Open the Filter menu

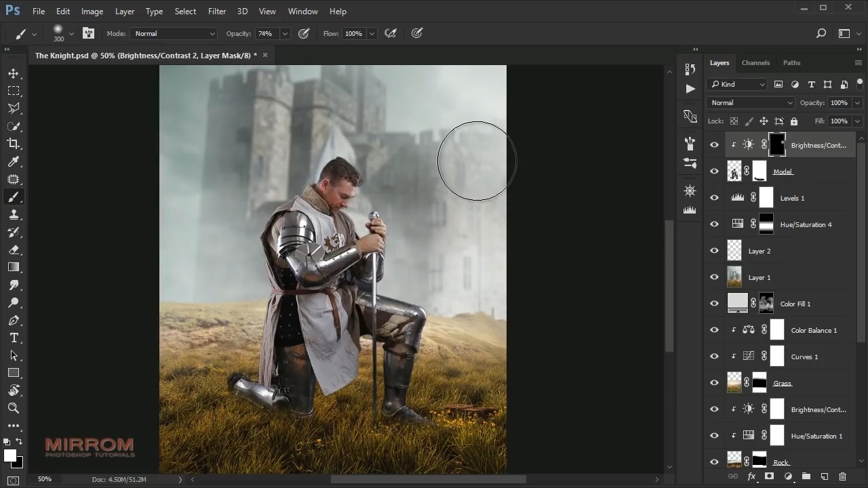click(x=217, y=12)
